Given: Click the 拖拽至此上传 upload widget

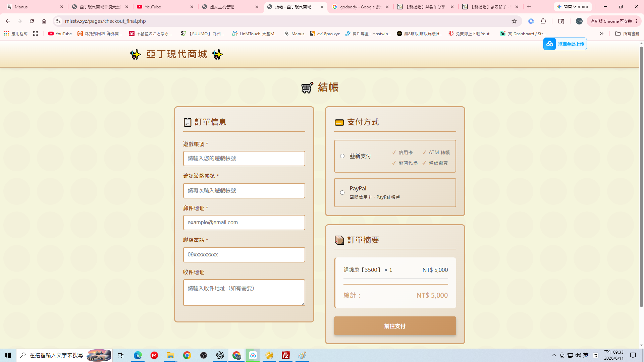Looking at the screenshot, I should coord(565,44).
